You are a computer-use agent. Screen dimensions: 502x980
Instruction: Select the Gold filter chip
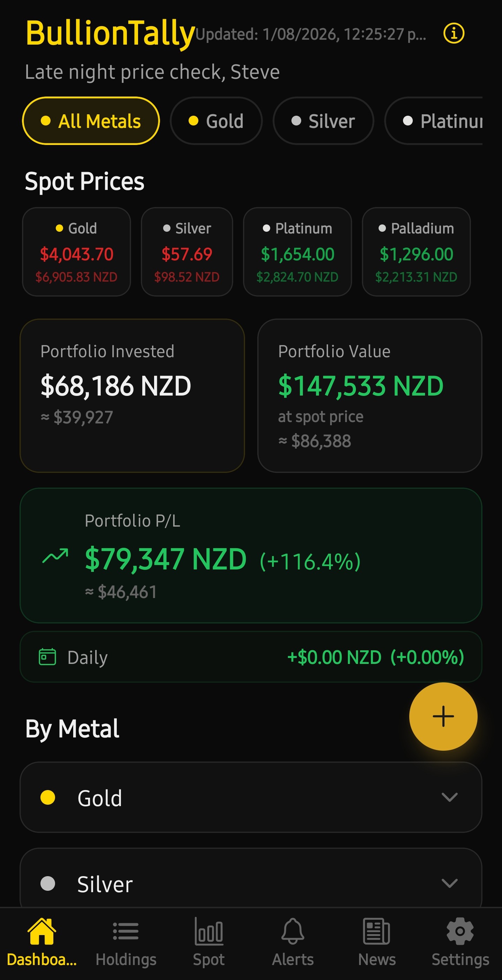pyautogui.click(x=216, y=121)
